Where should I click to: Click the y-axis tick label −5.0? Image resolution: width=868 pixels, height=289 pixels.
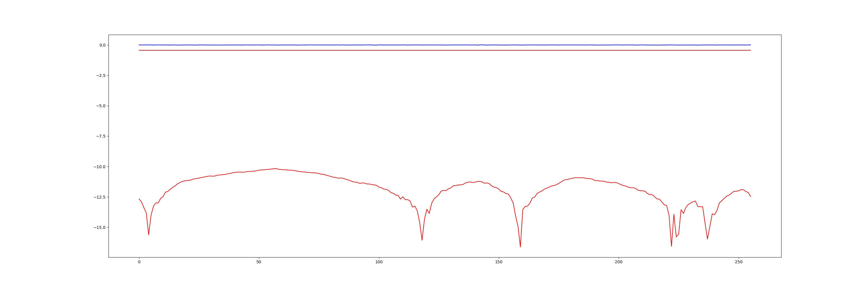[101, 106]
